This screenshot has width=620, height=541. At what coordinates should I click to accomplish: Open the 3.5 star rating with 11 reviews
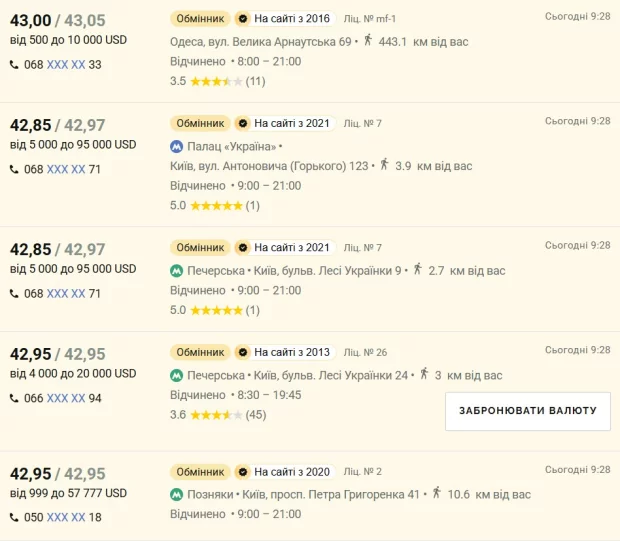coord(216,81)
